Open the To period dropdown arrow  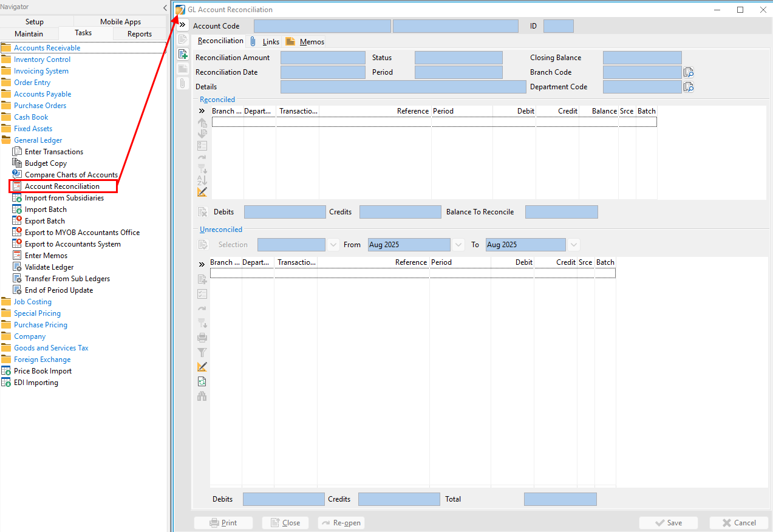point(573,245)
